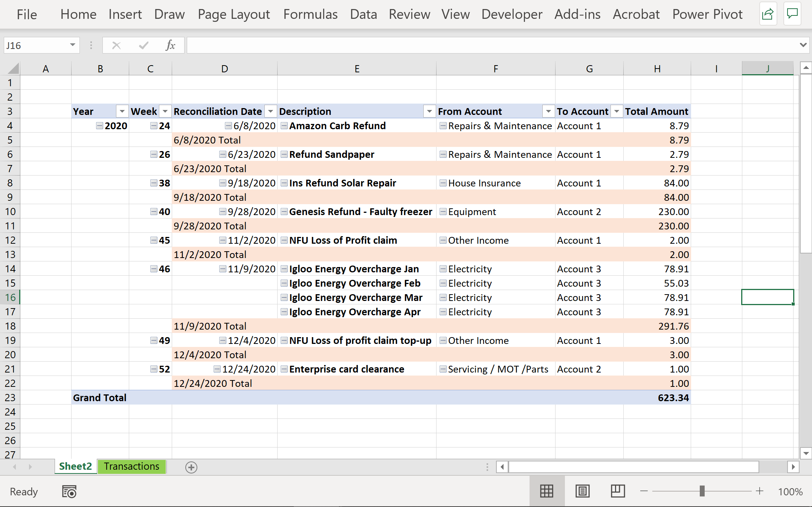The height and width of the screenshot is (507, 812).
Task: Collapse Equipment from-account item
Action: tap(443, 212)
